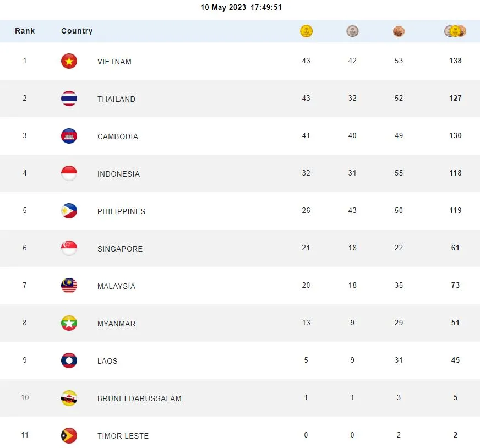Click the Thailand flag icon
The image size is (480, 448).
(69, 99)
